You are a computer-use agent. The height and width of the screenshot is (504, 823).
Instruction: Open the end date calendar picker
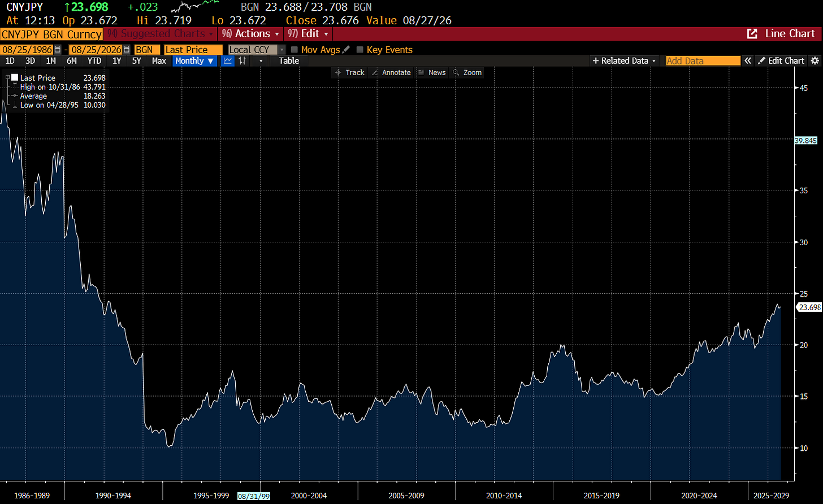coord(127,50)
